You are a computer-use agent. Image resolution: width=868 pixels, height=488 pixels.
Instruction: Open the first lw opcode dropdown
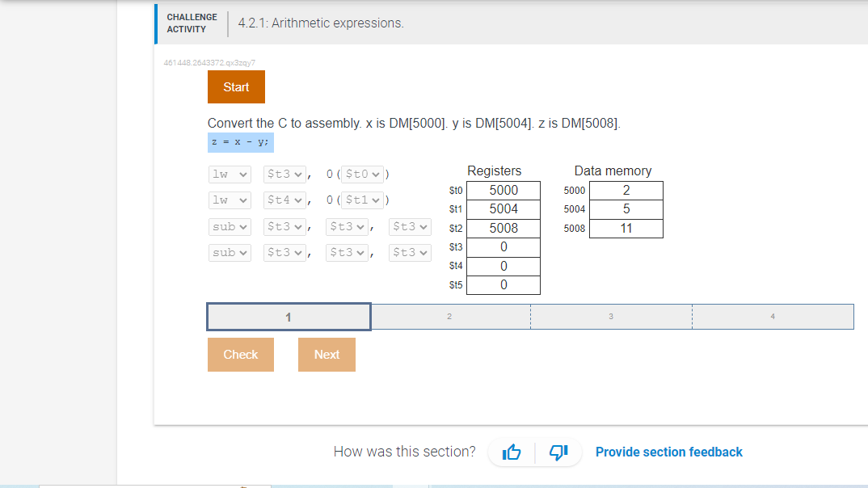click(230, 174)
